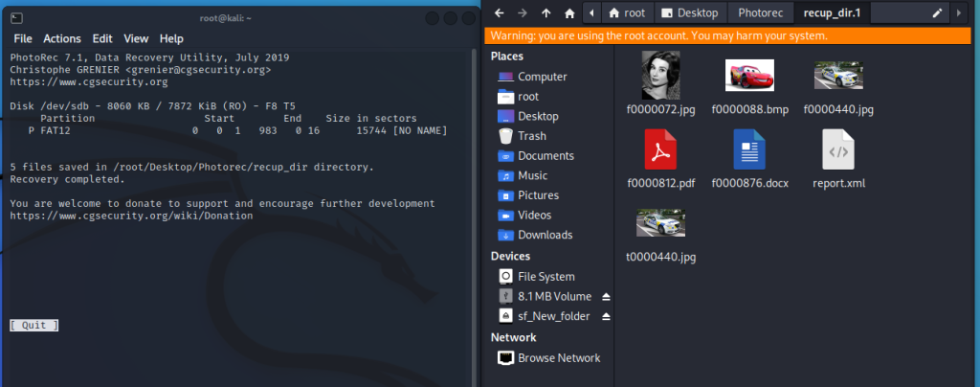Screen dimensions: 980x387
Task: Go forward in file manager
Action: click(x=523, y=12)
